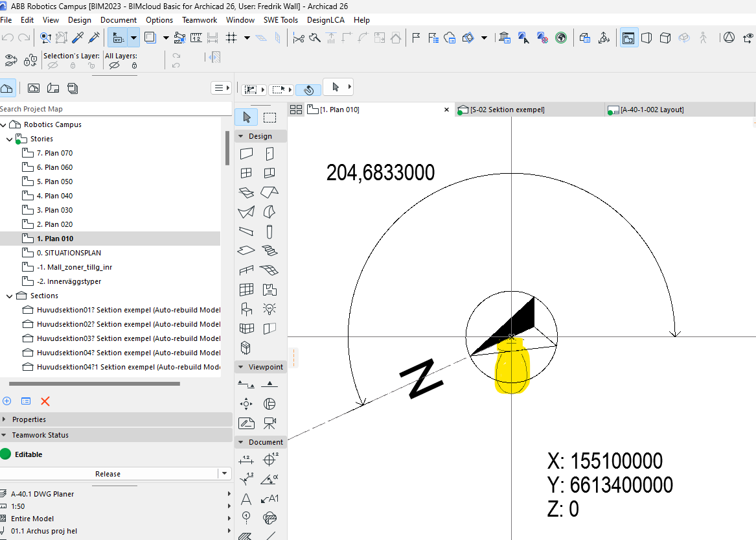This screenshot has height=540, width=756.
Task: Choose the Wall tool in Design
Action: pyautogui.click(x=246, y=154)
